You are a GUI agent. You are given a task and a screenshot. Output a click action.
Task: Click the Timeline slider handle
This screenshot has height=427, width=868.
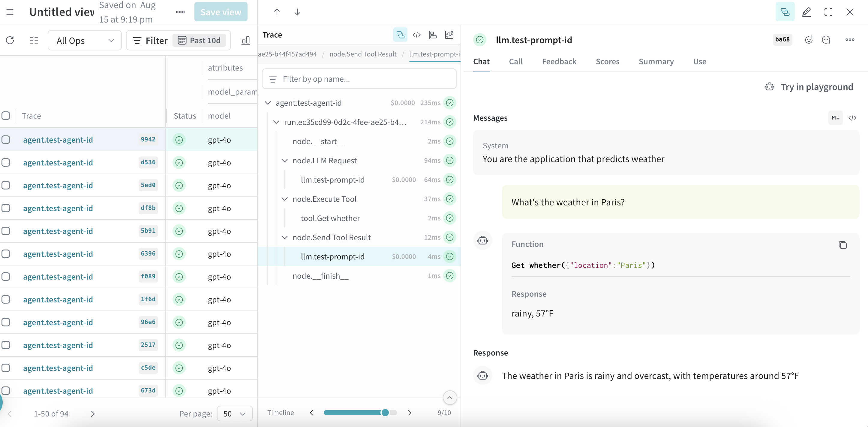tap(385, 413)
